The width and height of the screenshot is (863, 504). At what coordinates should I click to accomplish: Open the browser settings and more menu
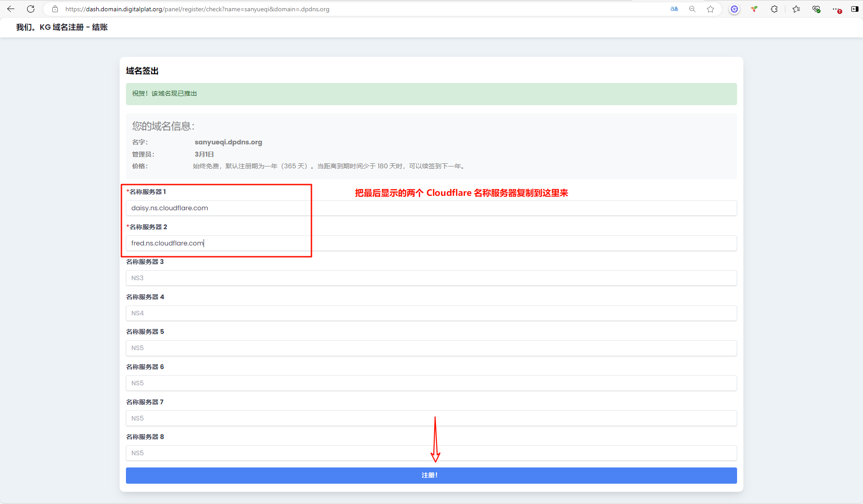[836, 9]
